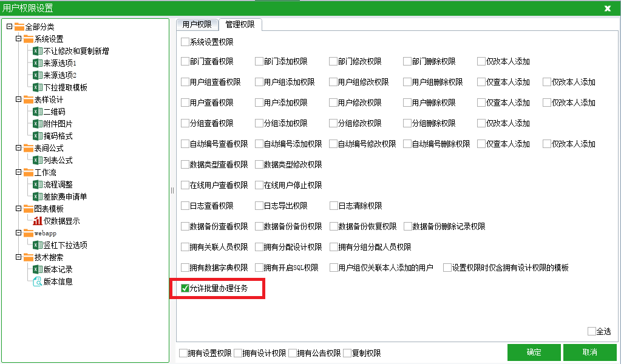
Task: Tick 复制权限 checkbox
Action: tap(347, 353)
